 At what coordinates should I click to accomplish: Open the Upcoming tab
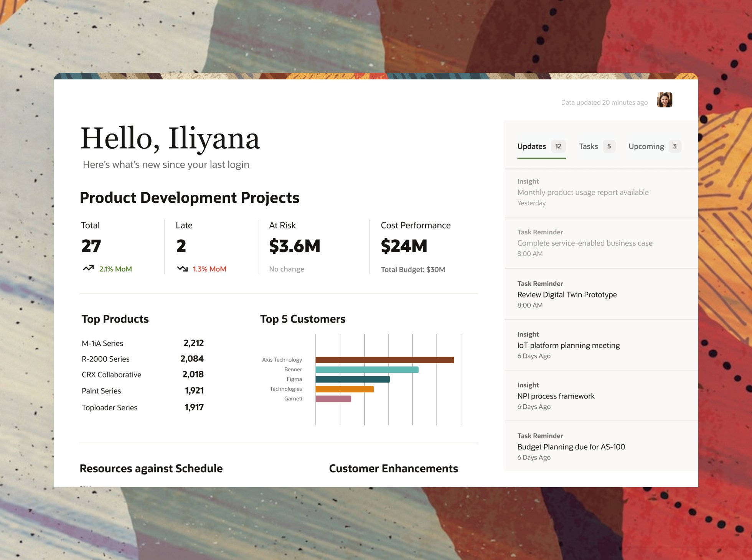pos(646,146)
